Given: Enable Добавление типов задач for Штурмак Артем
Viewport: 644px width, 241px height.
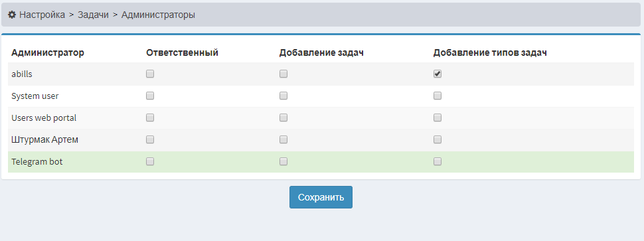Looking at the screenshot, I should 438,139.
